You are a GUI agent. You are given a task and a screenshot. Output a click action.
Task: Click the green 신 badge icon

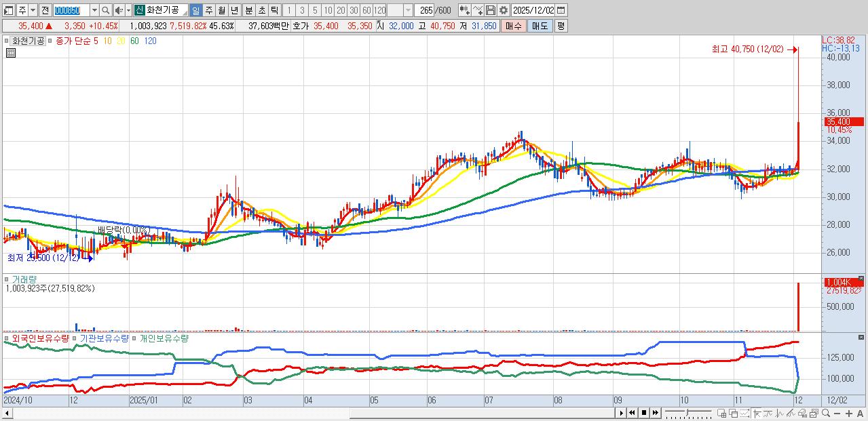coord(138,10)
